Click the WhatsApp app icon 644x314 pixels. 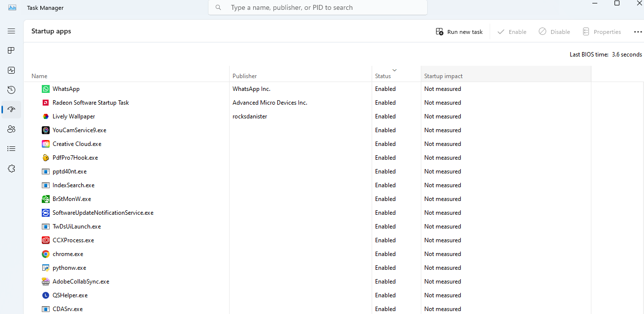(x=46, y=89)
